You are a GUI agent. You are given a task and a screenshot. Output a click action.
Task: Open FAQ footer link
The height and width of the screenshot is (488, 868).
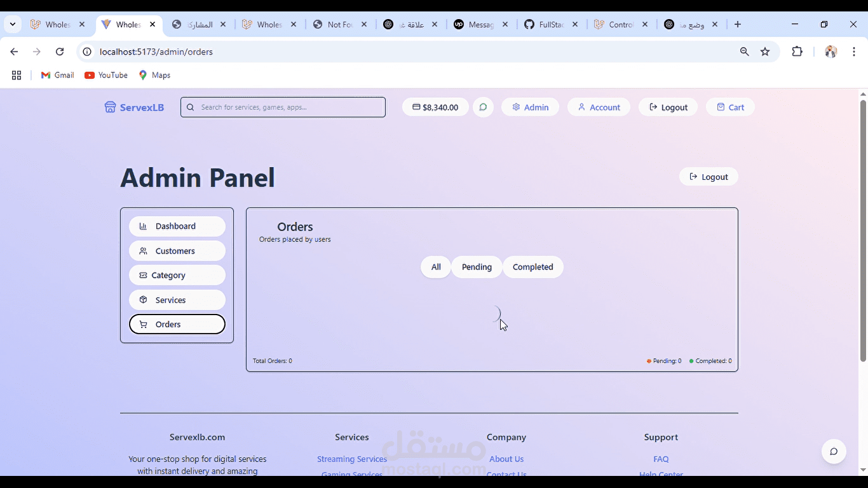tap(661, 459)
